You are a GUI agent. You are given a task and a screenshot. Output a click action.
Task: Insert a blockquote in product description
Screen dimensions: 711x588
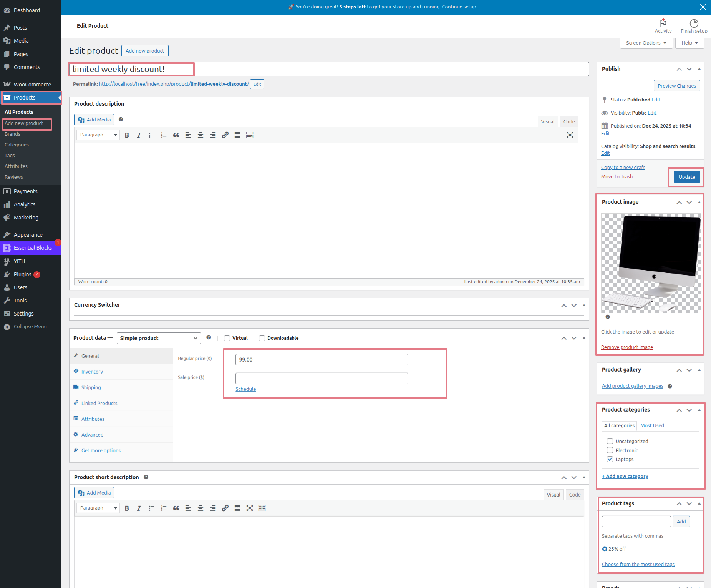(x=176, y=135)
